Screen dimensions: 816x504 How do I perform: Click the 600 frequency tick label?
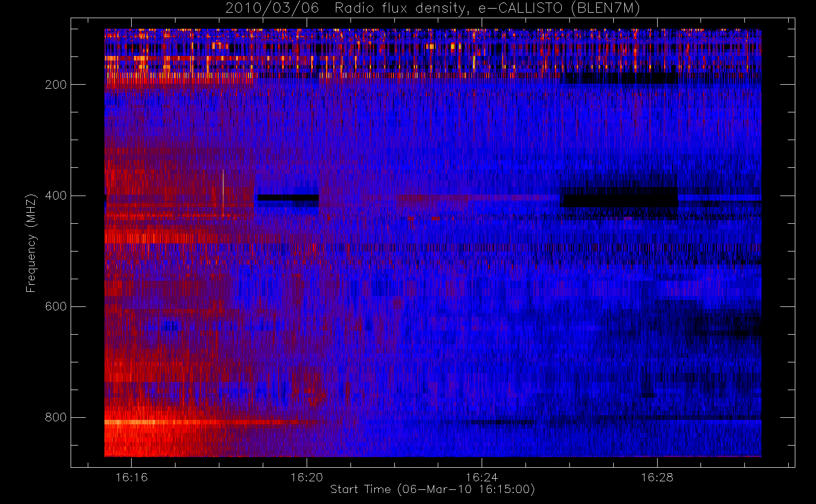click(55, 306)
